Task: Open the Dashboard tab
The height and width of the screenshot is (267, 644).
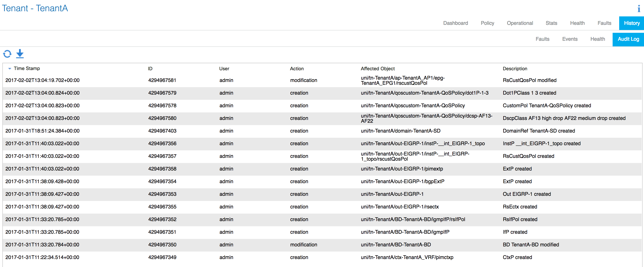Action: click(x=455, y=23)
